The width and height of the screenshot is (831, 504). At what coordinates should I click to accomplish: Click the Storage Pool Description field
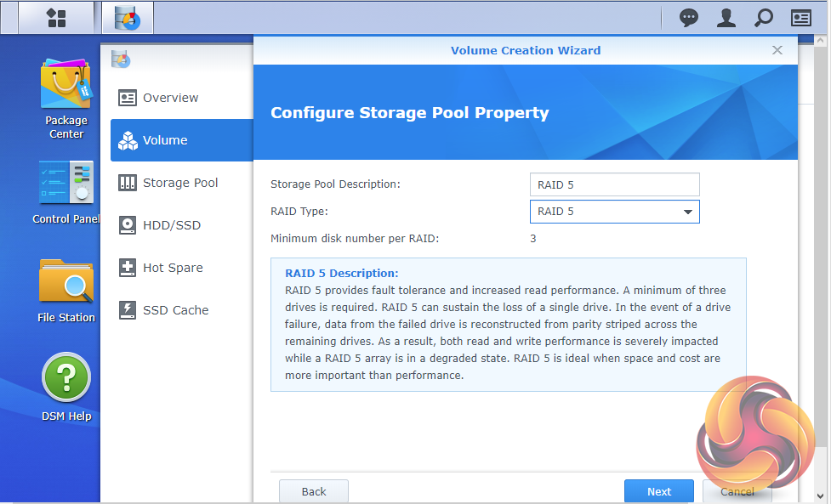(x=614, y=184)
